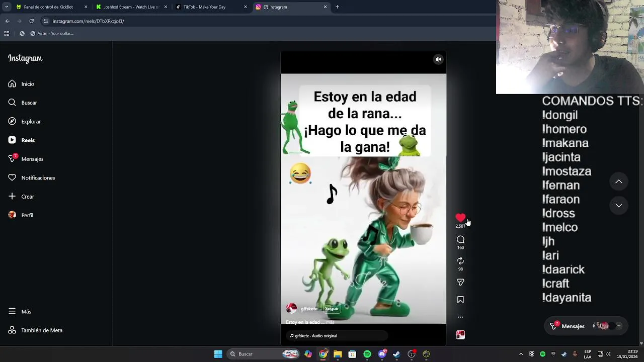Save the reel with the bookmark icon
The image size is (644, 362).
point(460,300)
